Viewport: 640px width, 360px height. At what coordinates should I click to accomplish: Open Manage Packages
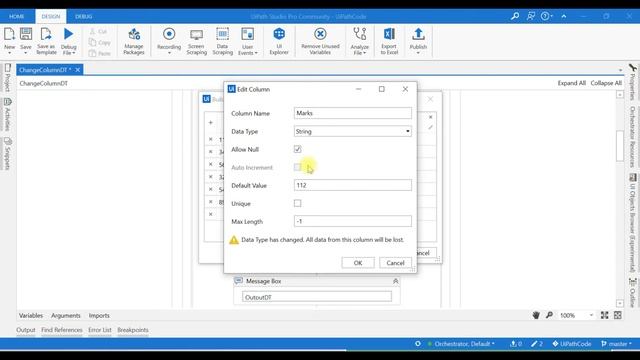[x=134, y=41]
